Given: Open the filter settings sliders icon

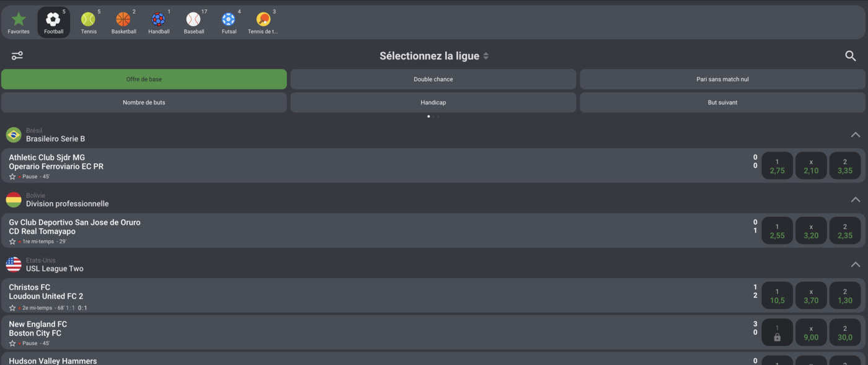Looking at the screenshot, I should pos(17,56).
